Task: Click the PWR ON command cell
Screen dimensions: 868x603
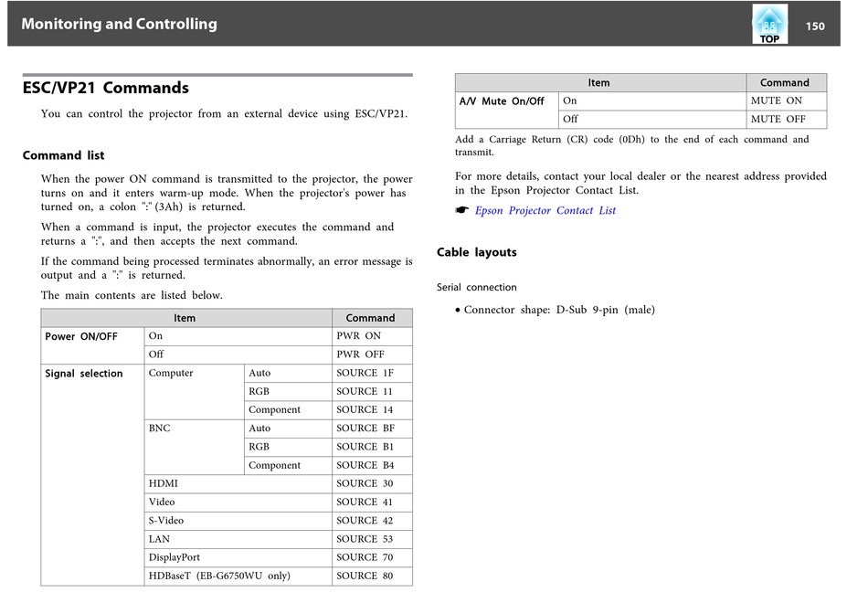Action: click(372, 336)
